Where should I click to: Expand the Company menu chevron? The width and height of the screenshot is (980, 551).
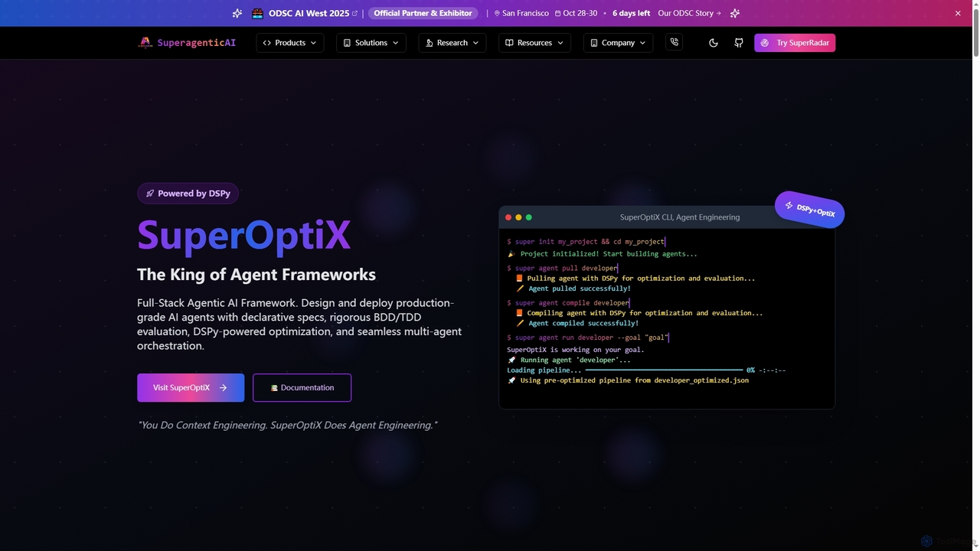click(642, 43)
